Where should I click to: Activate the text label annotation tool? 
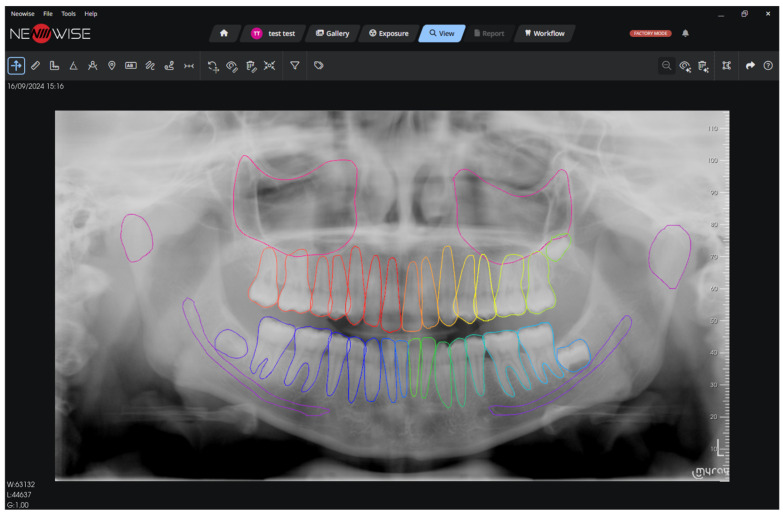131,65
